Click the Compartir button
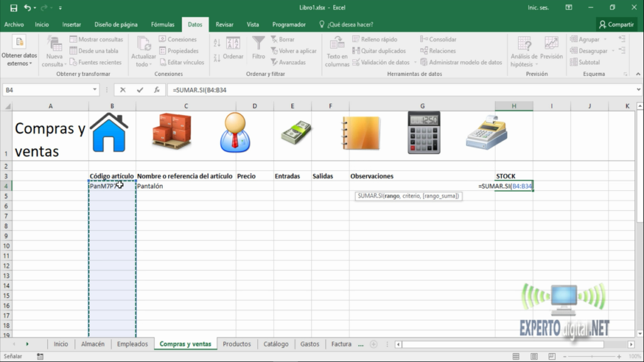This screenshot has height=362, width=644. tap(616, 24)
